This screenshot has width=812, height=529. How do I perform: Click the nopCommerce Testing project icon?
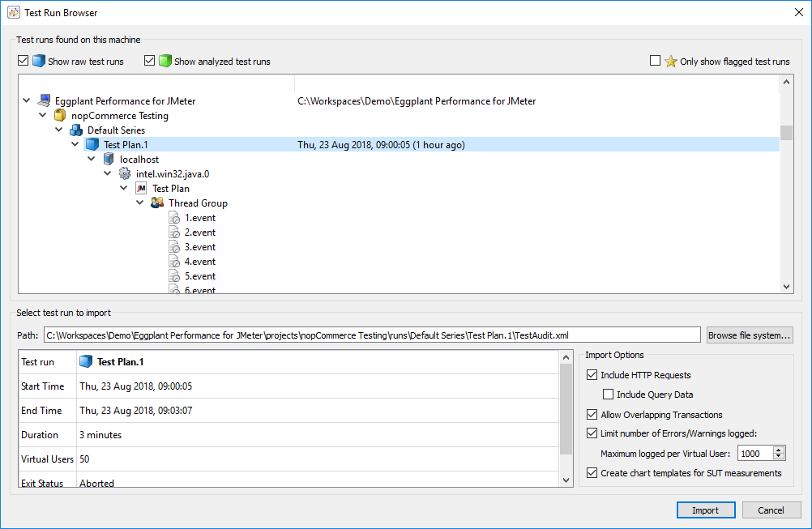(x=60, y=115)
